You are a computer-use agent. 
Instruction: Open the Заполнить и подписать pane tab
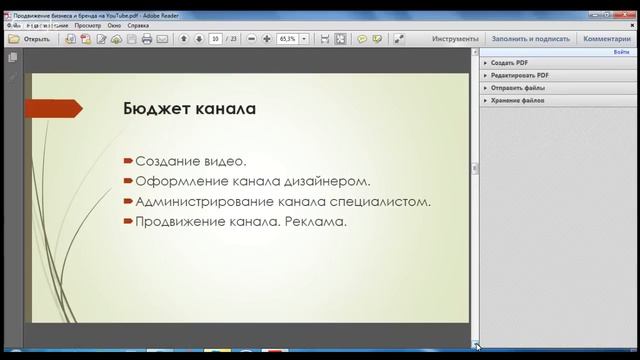pos(531,39)
